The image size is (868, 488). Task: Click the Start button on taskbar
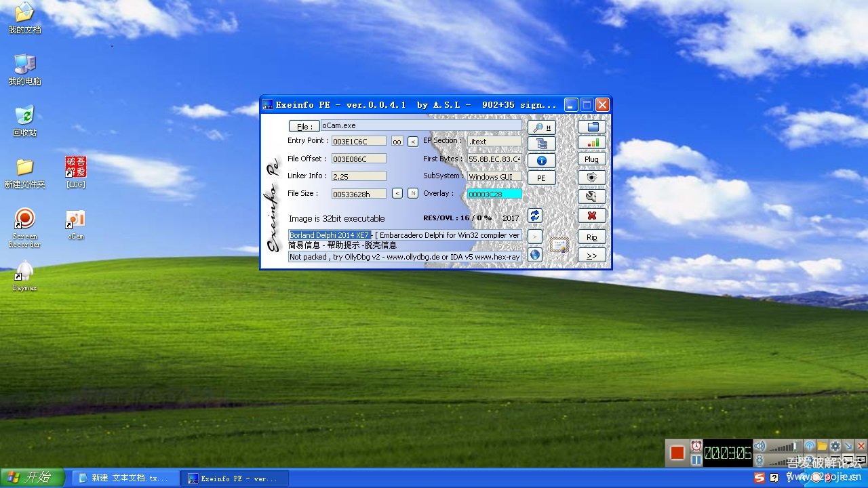[33, 478]
